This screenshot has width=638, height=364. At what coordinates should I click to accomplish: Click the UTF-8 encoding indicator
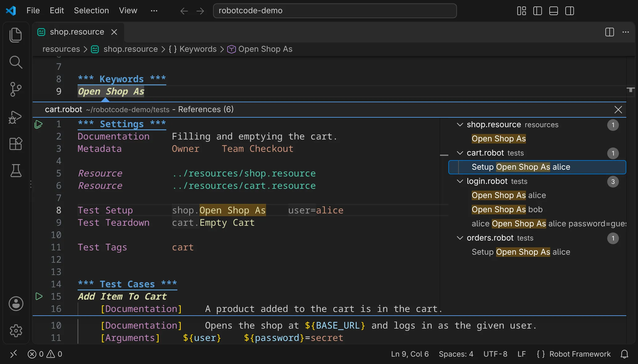coord(495,354)
